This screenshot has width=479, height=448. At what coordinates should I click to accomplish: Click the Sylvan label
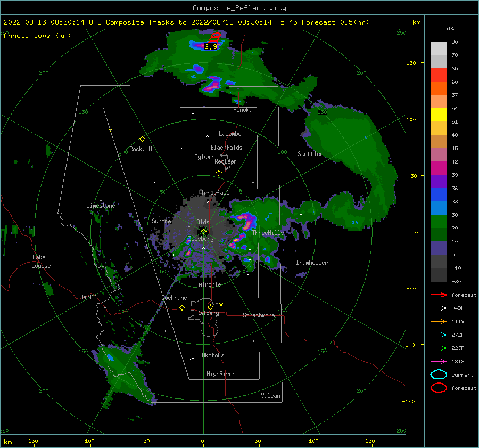[x=204, y=157]
